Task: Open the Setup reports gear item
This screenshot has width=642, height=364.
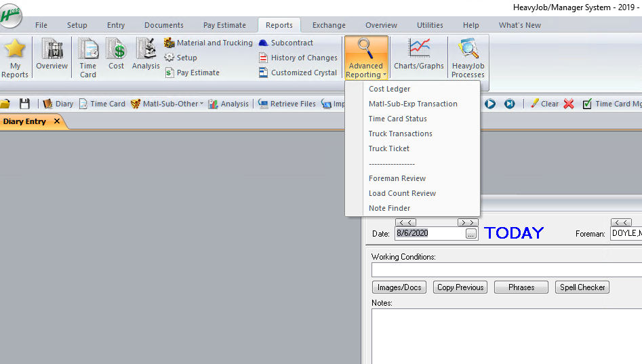Action: pyautogui.click(x=180, y=58)
